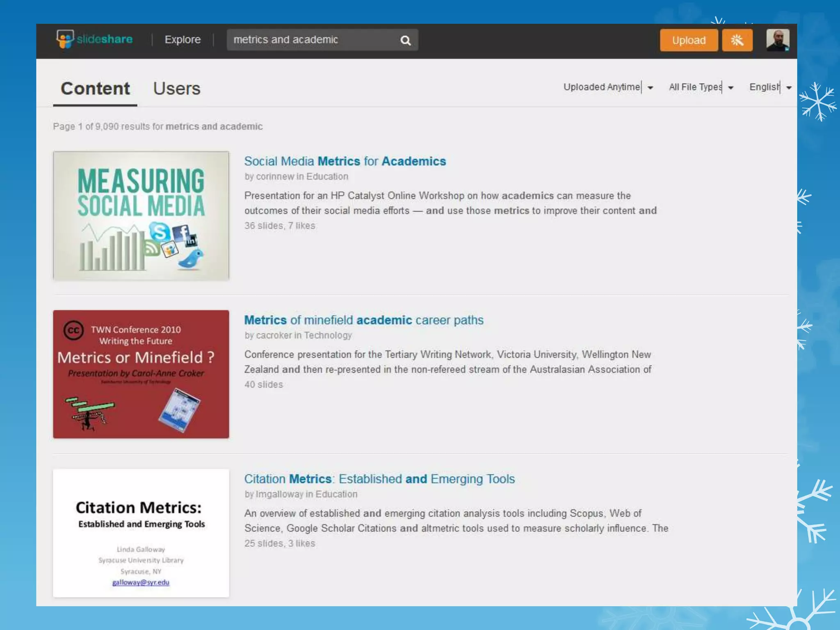Open the user profile avatar
The image size is (840, 630).
[x=777, y=40]
